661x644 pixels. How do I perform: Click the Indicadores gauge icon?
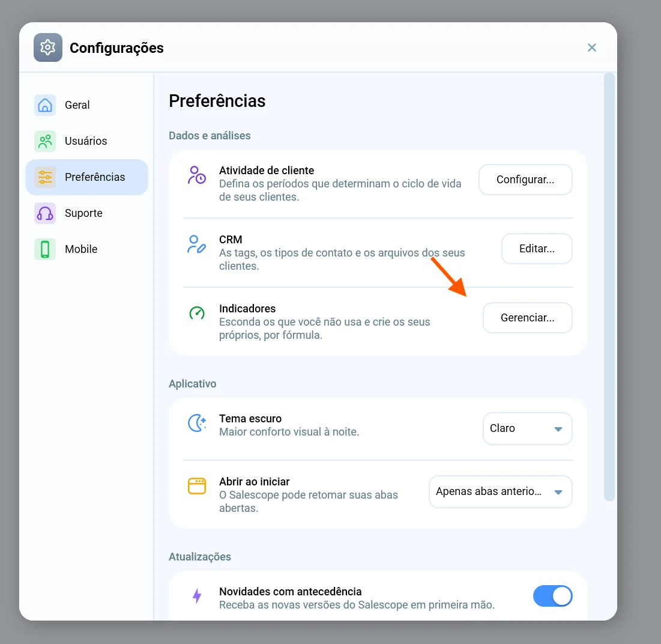click(196, 313)
